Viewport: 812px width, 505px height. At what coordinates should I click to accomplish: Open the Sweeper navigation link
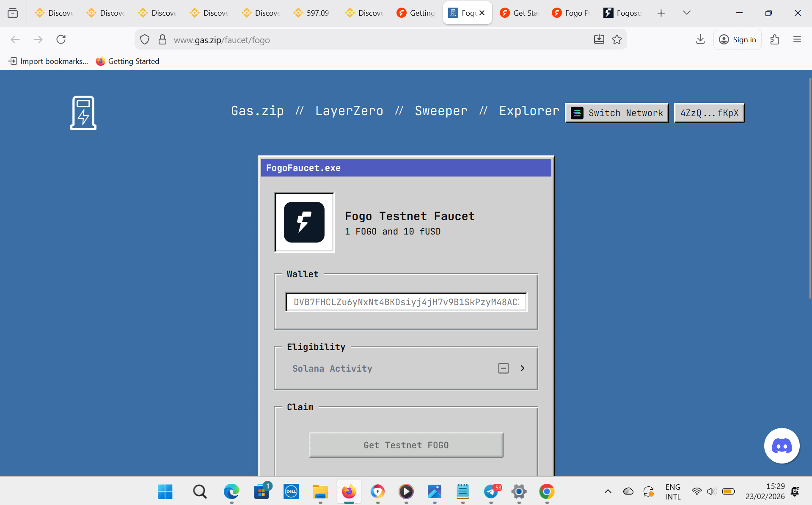441,111
